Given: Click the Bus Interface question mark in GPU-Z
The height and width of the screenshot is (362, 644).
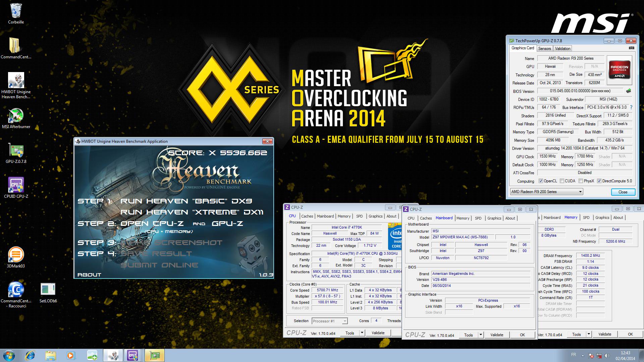Looking at the screenshot, I should tap(631, 107).
